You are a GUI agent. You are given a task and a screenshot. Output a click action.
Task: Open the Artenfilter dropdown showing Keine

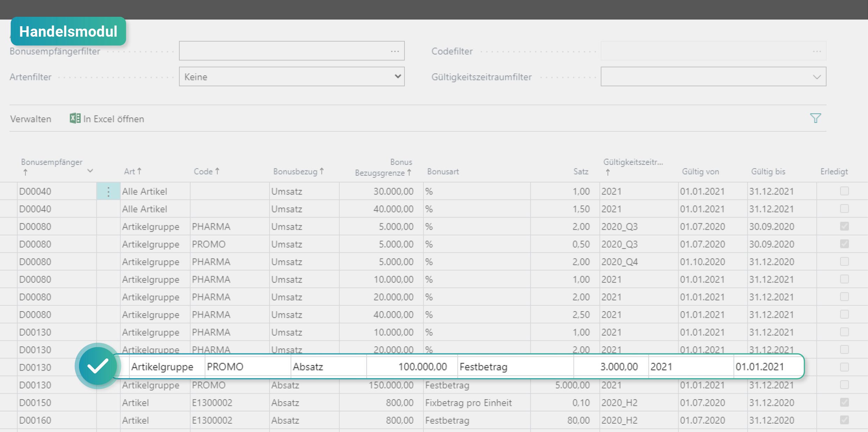pyautogui.click(x=292, y=76)
